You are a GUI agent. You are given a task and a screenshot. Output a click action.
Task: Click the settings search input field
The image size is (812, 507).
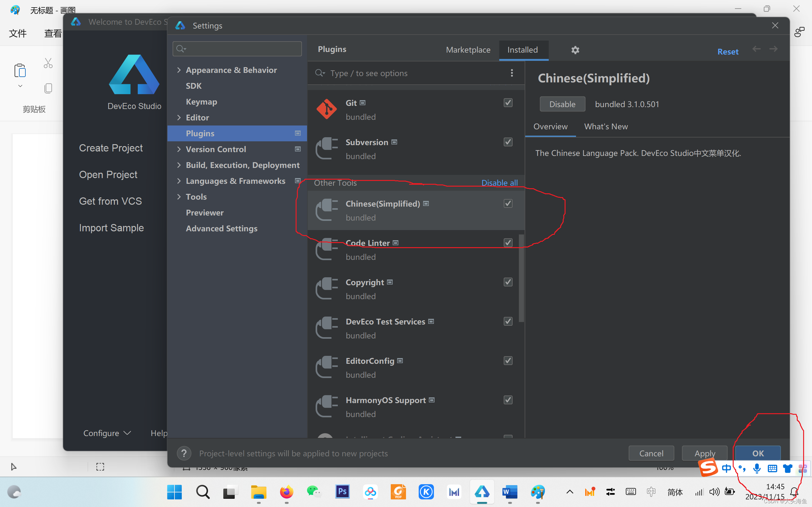point(242,48)
